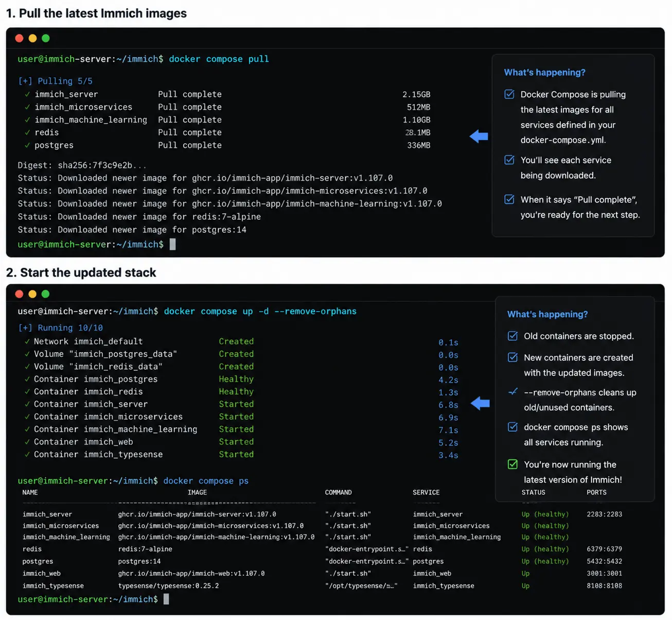Click the "512MB" size value
The width and height of the screenshot is (672, 620).
point(418,107)
